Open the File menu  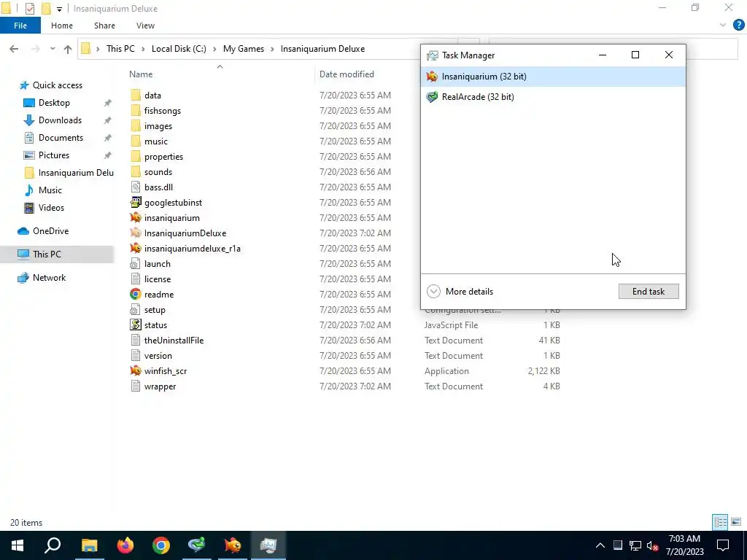click(x=20, y=26)
